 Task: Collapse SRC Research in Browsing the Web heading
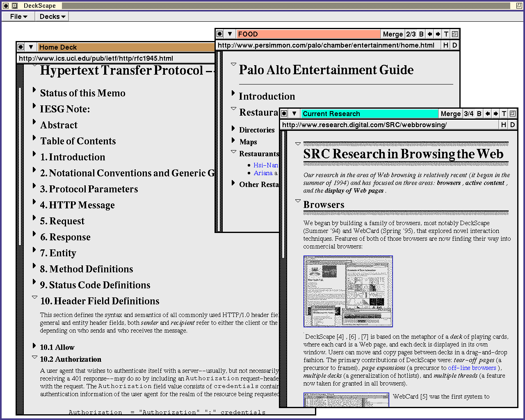coord(298,144)
